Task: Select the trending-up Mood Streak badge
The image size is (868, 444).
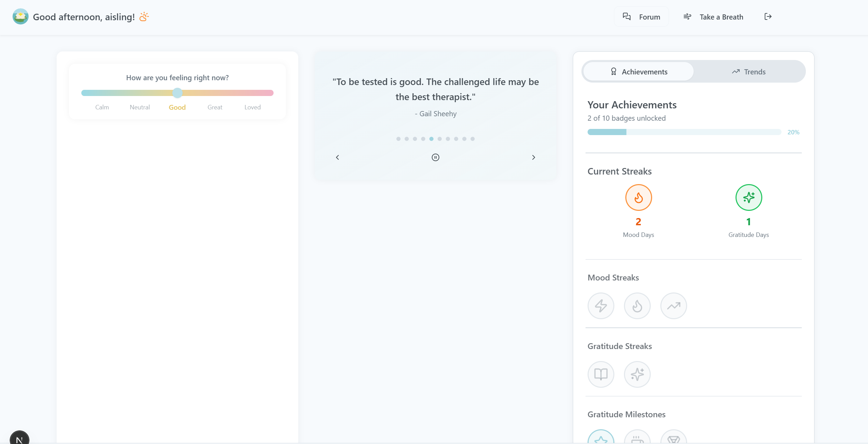Action: point(673,305)
